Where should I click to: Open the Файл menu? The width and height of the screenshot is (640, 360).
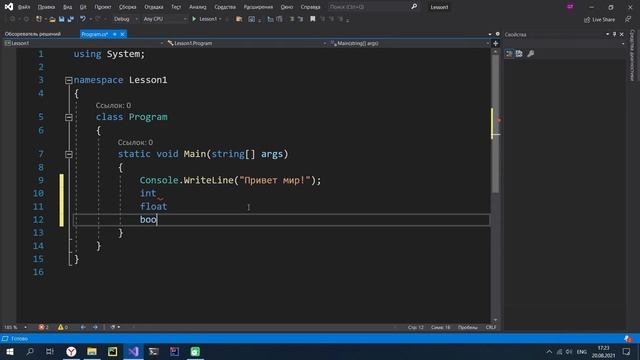24,7
